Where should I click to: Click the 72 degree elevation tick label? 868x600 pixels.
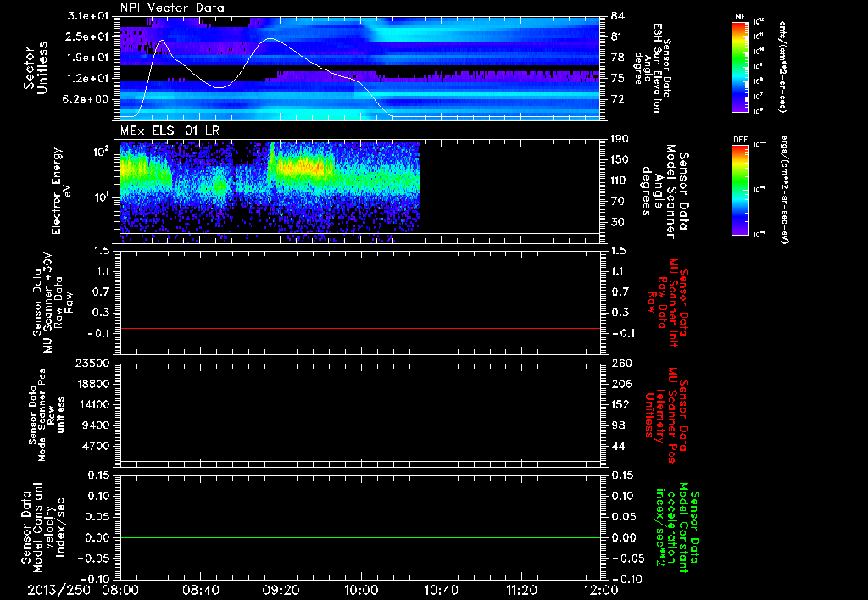(618, 100)
